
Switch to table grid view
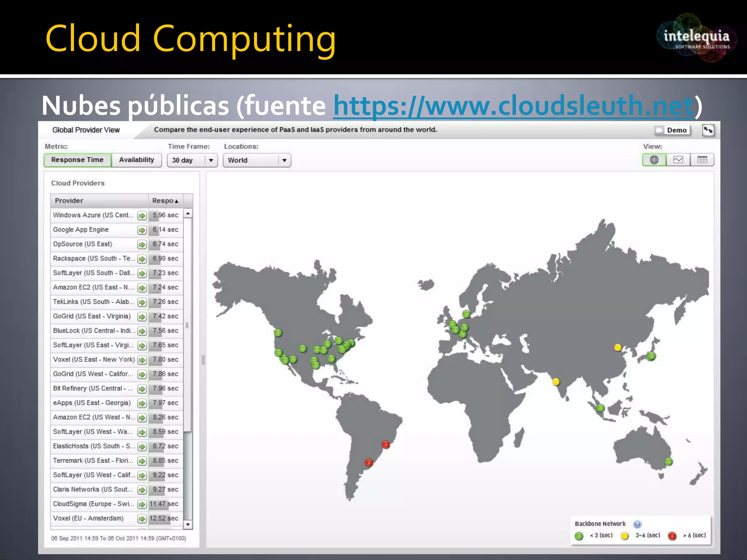click(x=702, y=160)
